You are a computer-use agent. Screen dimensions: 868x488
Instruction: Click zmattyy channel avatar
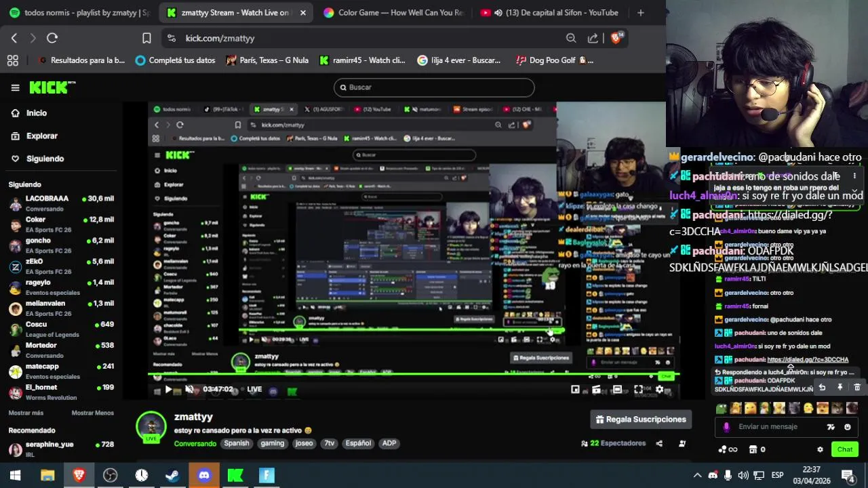click(151, 426)
